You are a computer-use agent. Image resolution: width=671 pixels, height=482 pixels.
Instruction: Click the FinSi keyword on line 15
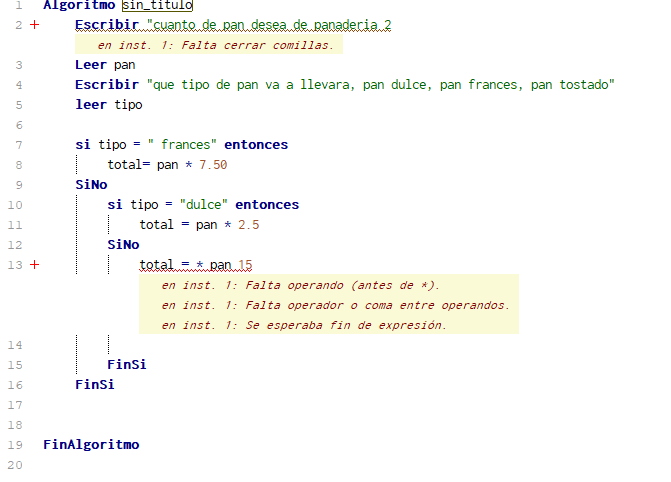(x=127, y=365)
